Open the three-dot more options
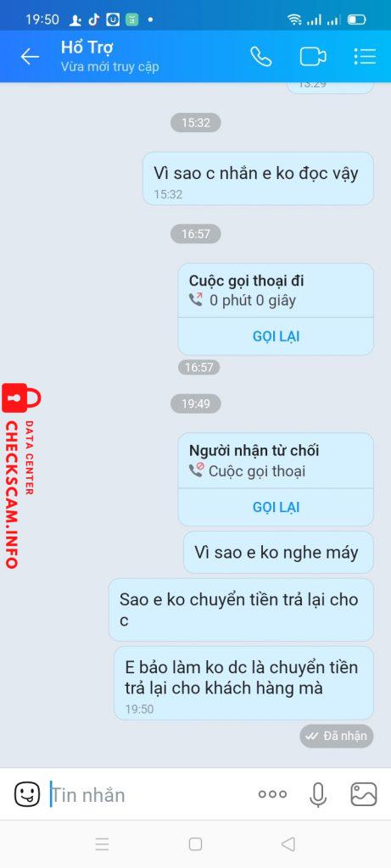 272,794
